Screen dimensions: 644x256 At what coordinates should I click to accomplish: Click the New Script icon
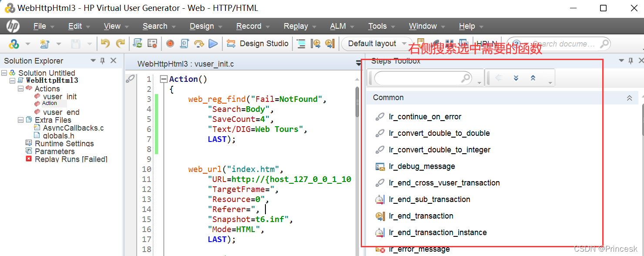point(44,44)
